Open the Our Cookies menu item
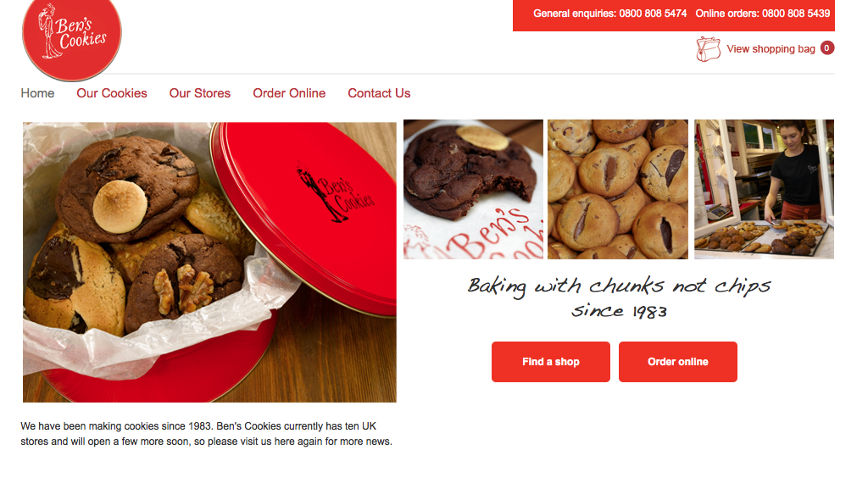 click(112, 93)
